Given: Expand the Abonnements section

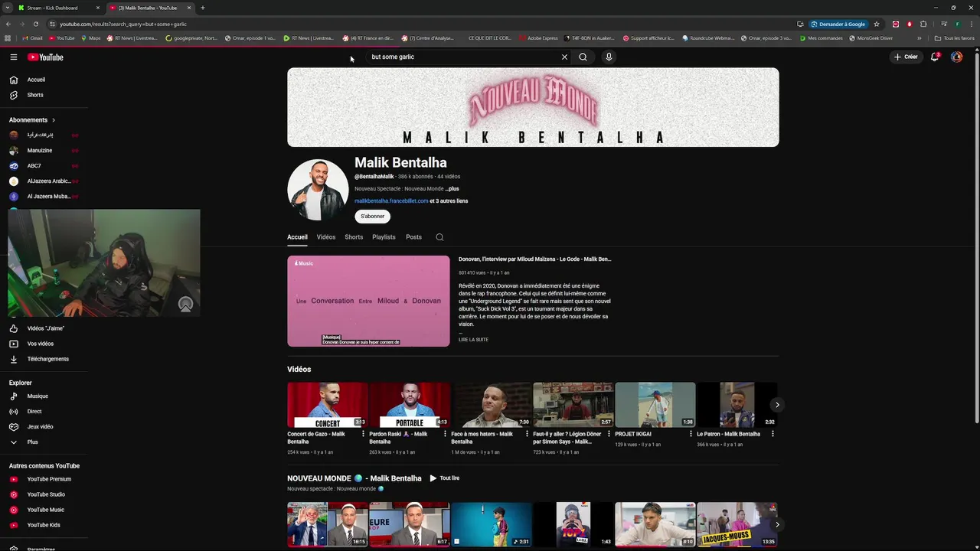Looking at the screenshot, I should (x=32, y=120).
